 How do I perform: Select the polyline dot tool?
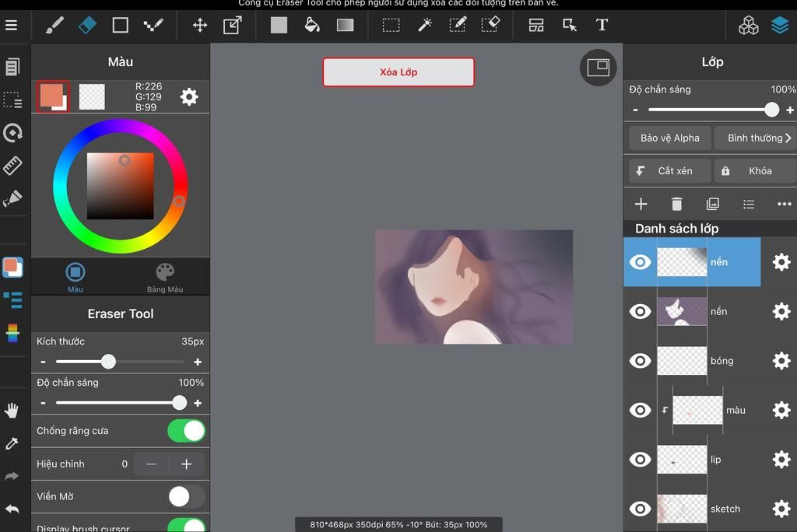click(x=153, y=25)
